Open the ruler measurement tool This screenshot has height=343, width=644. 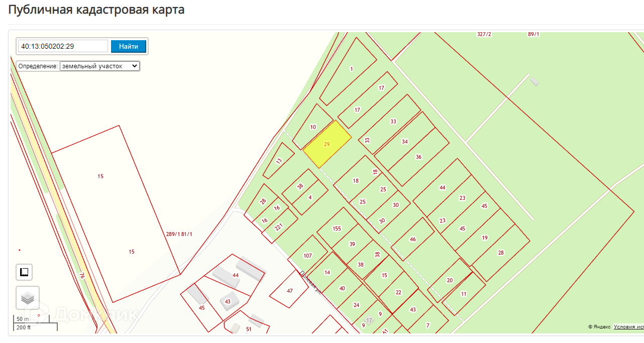tap(24, 272)
